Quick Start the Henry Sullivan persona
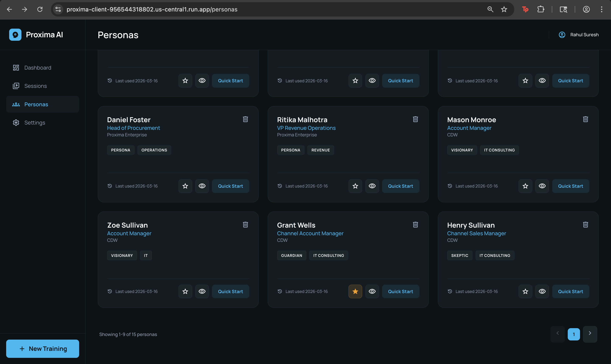 [570, 291]
